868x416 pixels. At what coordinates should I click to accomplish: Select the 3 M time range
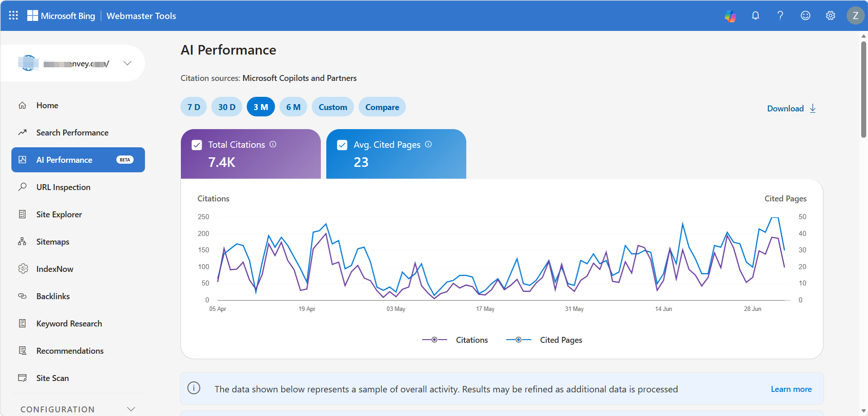click(x=261, y=107)
